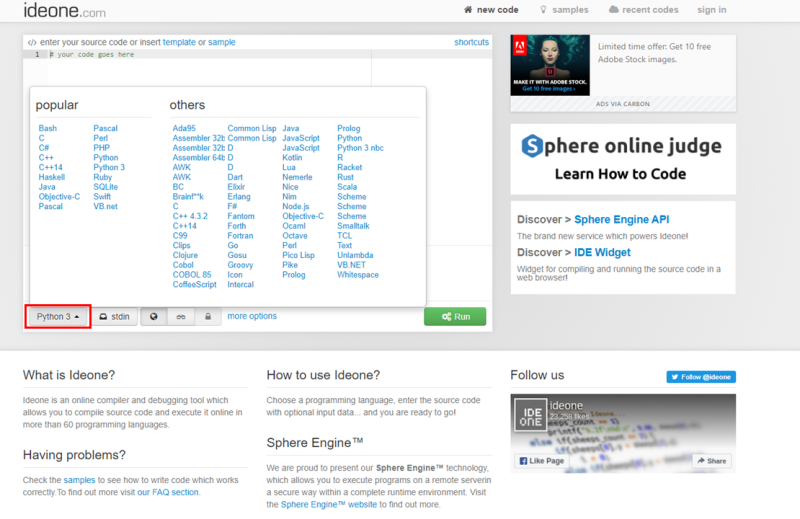Click the ideone.com logo

64,10
